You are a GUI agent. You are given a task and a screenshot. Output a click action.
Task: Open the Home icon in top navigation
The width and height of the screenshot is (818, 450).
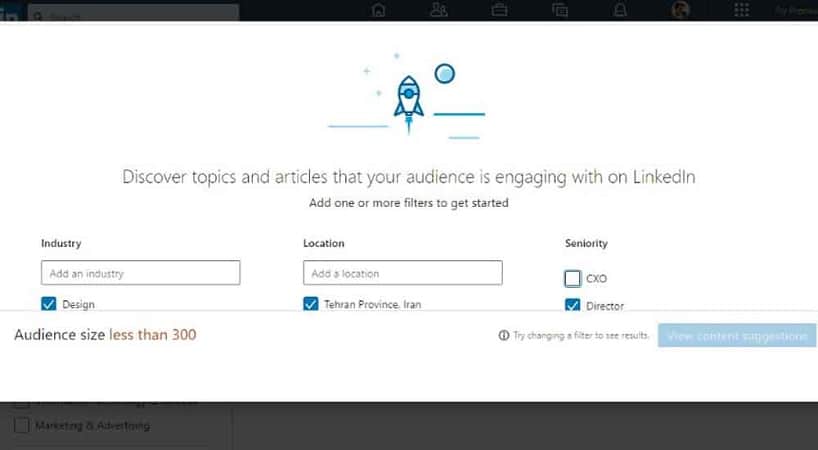point(379,10)
